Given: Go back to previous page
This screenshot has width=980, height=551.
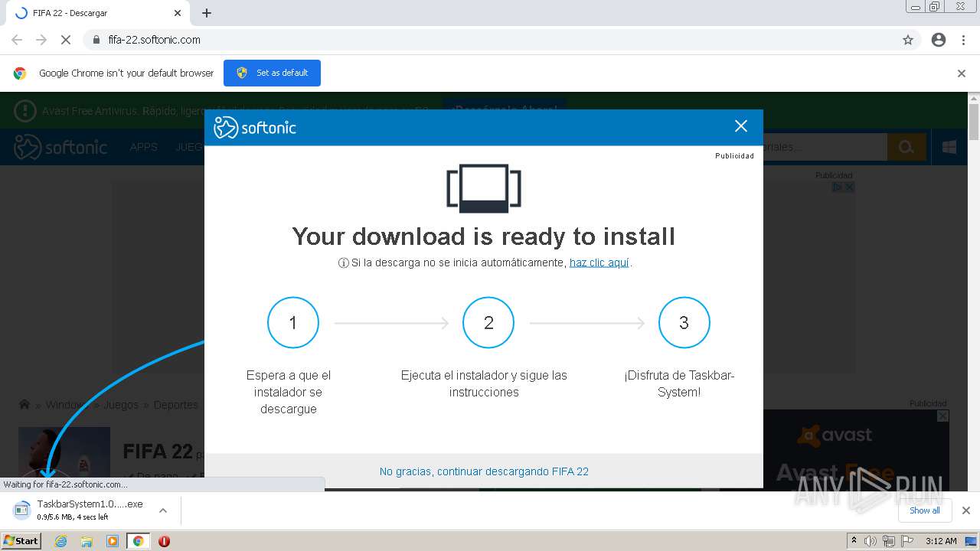Looking at the screenshot, I should (17, 40).
